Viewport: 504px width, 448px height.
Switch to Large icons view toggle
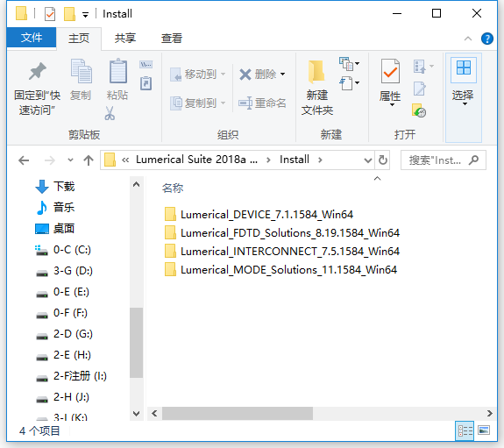pyautogui.click(x=484, y=430)
